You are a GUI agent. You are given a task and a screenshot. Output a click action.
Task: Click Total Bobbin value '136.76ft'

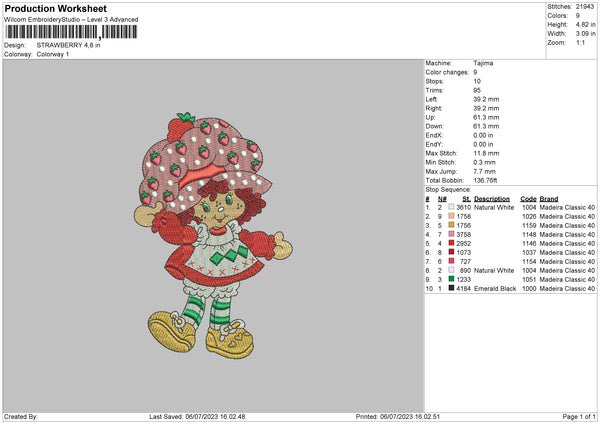tap(485, 181)
